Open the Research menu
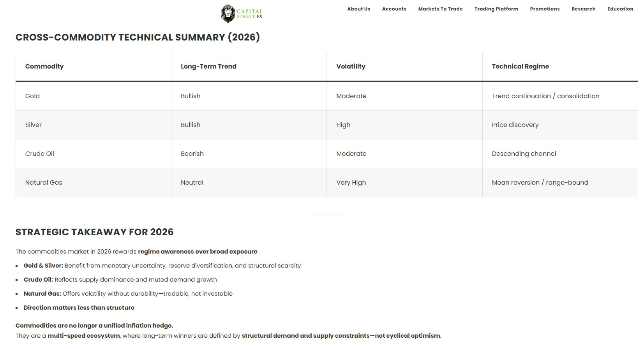644x349 pixels. click(583, 9)
